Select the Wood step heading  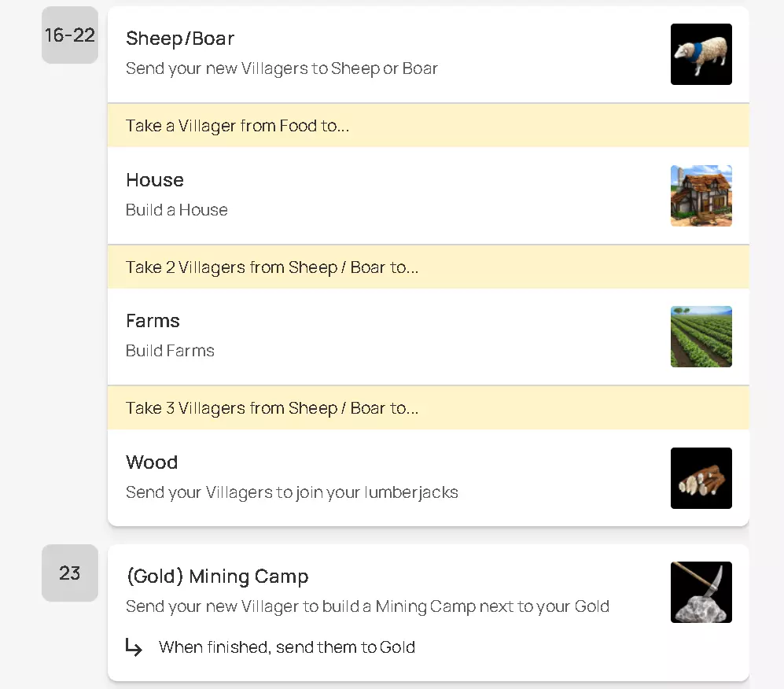coord(152,462)
